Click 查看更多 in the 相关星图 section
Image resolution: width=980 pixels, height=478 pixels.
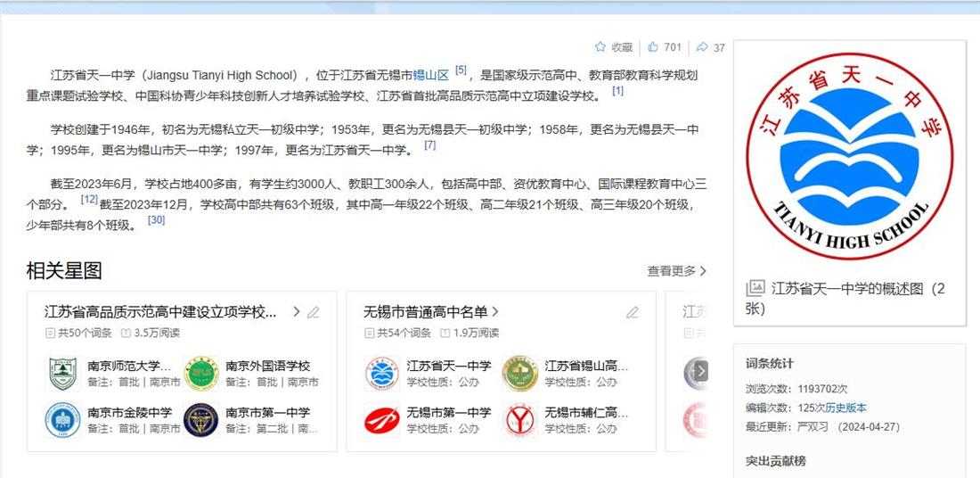click(x=677, y=271)
